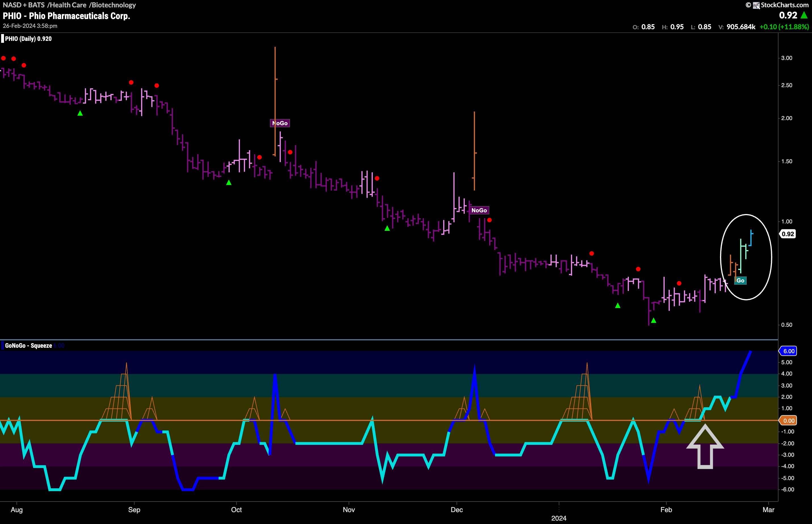Click the Dec label on time axis
The image size is (812, 524).
click(457, 510)
